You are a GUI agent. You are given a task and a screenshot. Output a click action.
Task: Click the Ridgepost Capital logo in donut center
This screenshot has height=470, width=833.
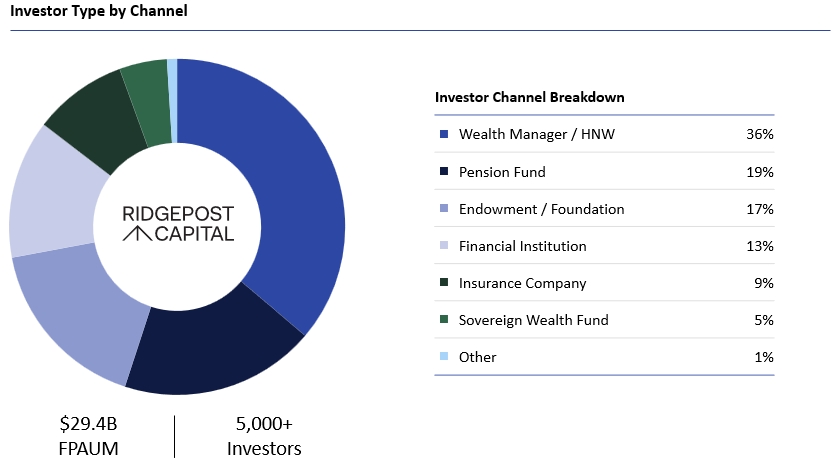(177, 224)
